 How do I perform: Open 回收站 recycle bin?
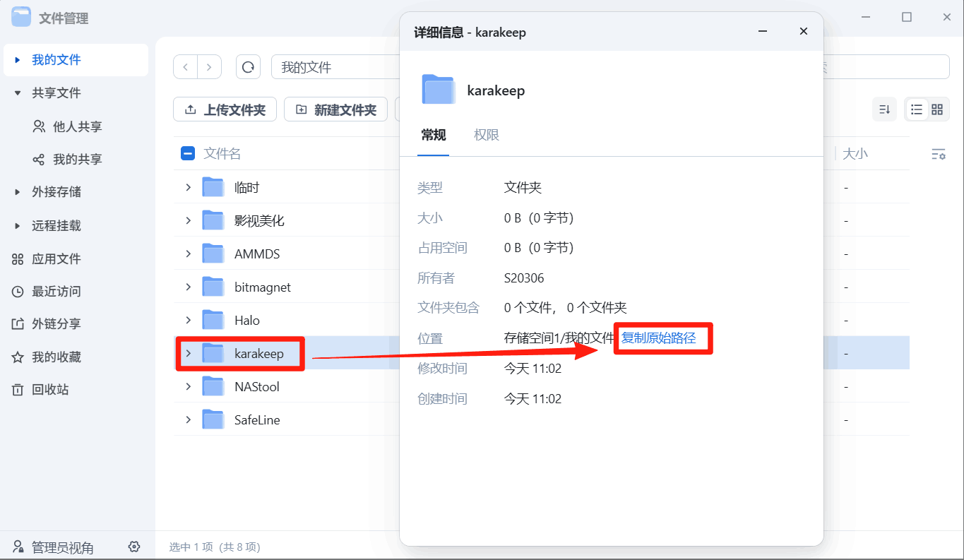50,390
